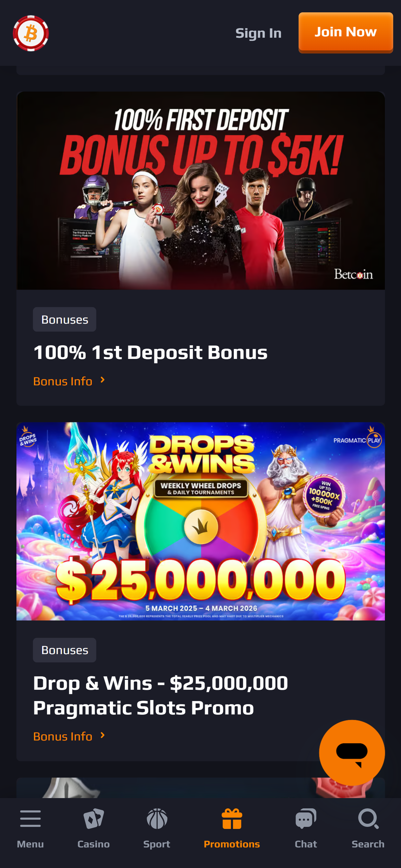Image resolution: width=401 pixels, height=868 pixels.
Task: Tap the Search magnifying glass icon
Action: pyautogui.click(x=368, y=819)
